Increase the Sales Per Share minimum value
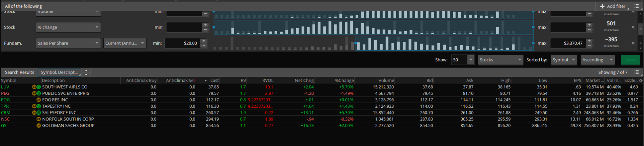 pyautogui.click(x=204, y=41)
